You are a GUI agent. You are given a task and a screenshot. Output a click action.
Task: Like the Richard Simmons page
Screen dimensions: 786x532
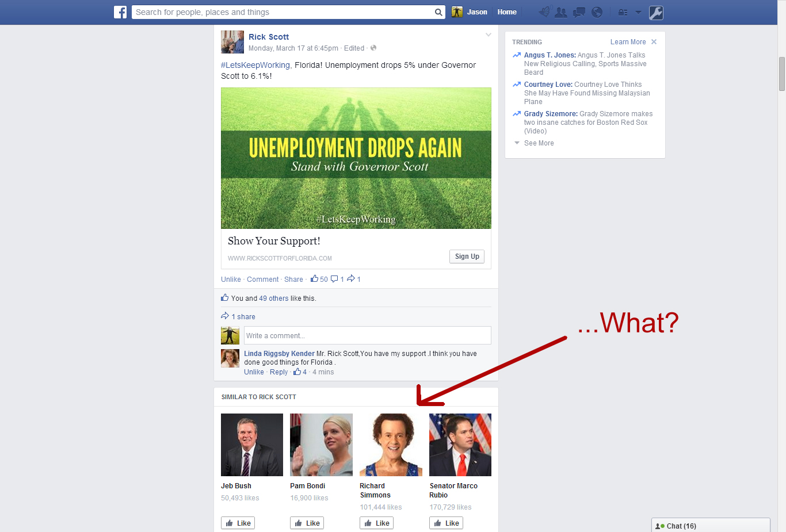point(376,523)
